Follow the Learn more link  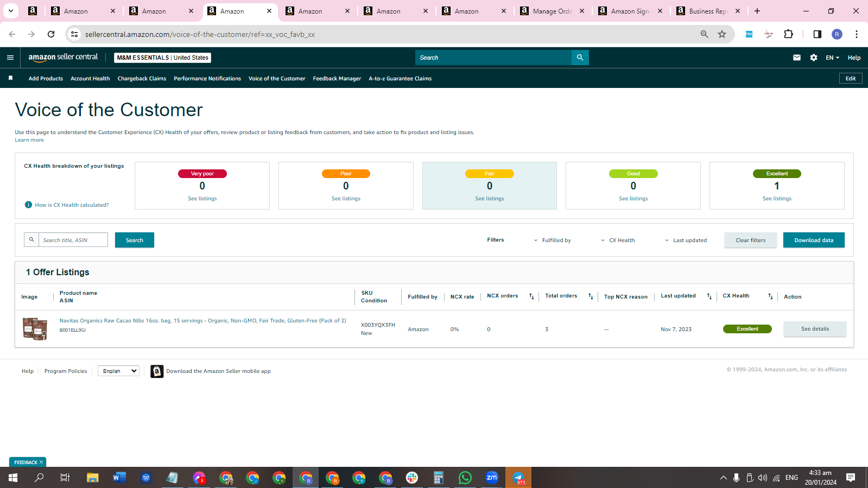(x=29, y=140)
